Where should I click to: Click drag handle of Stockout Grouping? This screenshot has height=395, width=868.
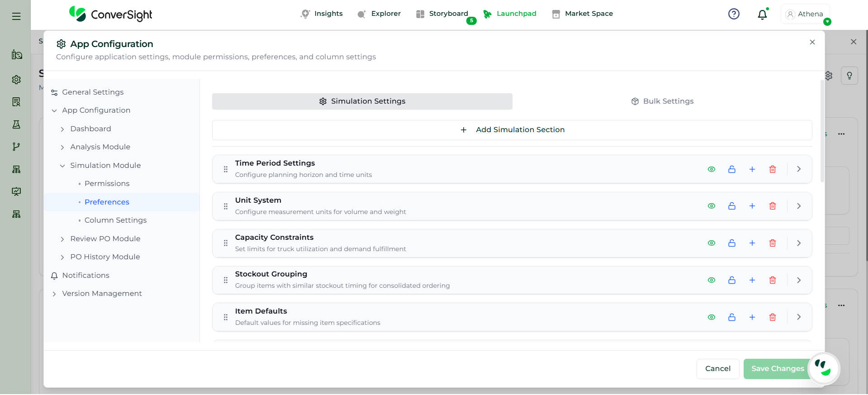click(x=226, y=281)
